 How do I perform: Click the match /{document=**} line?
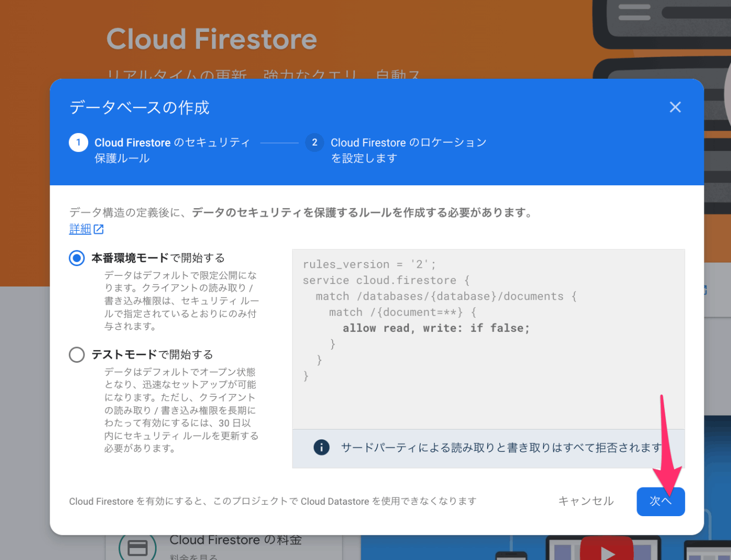point(403,313)
